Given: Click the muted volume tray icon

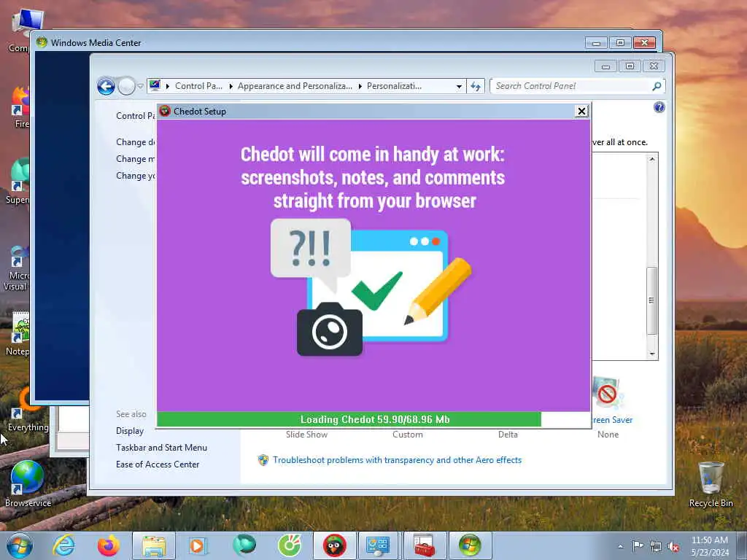Looking at the screenshot, I should point(673,547).
